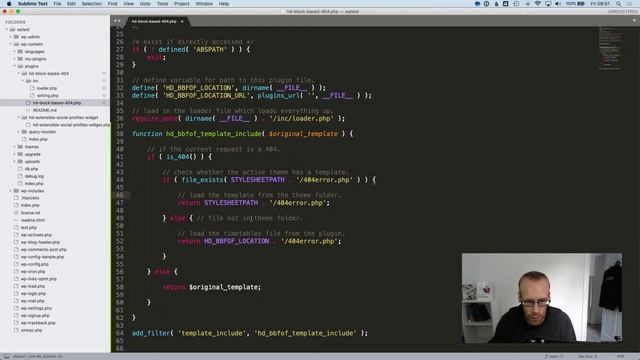Expand the wp-admin folder arrow

click(x=11, y=37)
